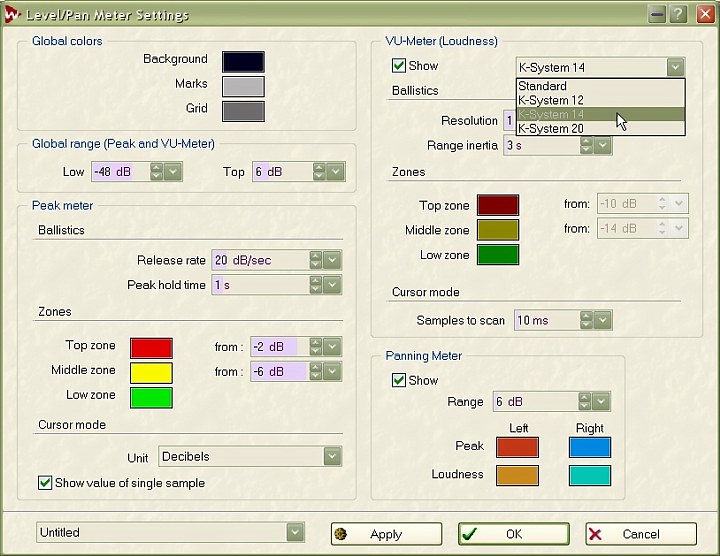Change the Peak meter Top zone red swatch
This screenshot has height=556, width=720.
tap(150, 348)
